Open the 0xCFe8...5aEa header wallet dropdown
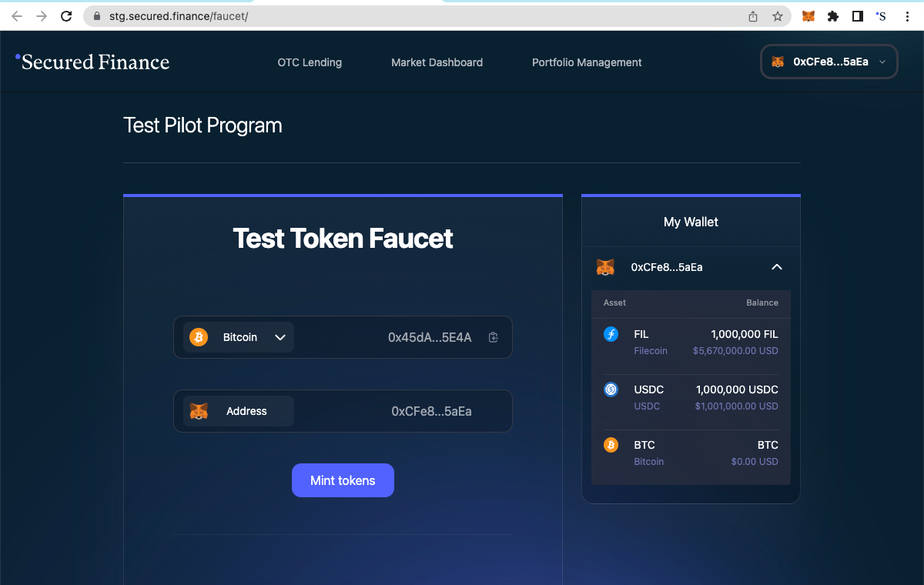The image size is (924, 585). coord(829,62)
